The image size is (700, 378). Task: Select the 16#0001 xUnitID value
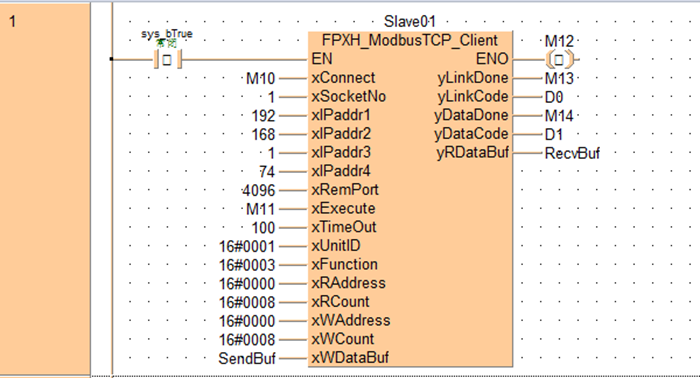coord(247,246)
